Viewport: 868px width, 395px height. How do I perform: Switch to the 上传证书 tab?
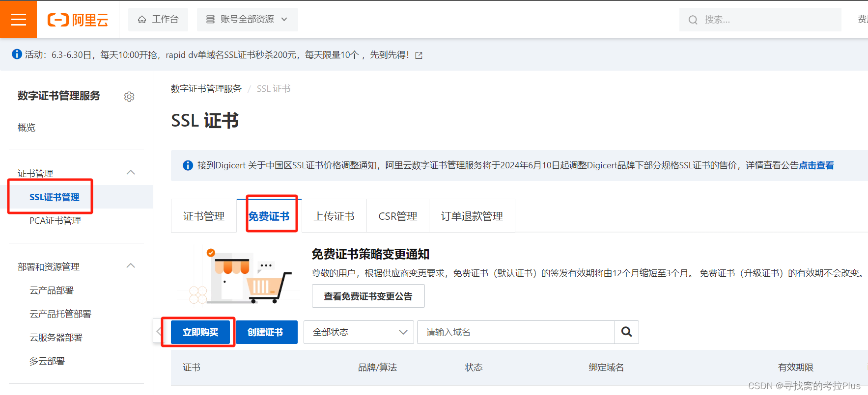334,216
